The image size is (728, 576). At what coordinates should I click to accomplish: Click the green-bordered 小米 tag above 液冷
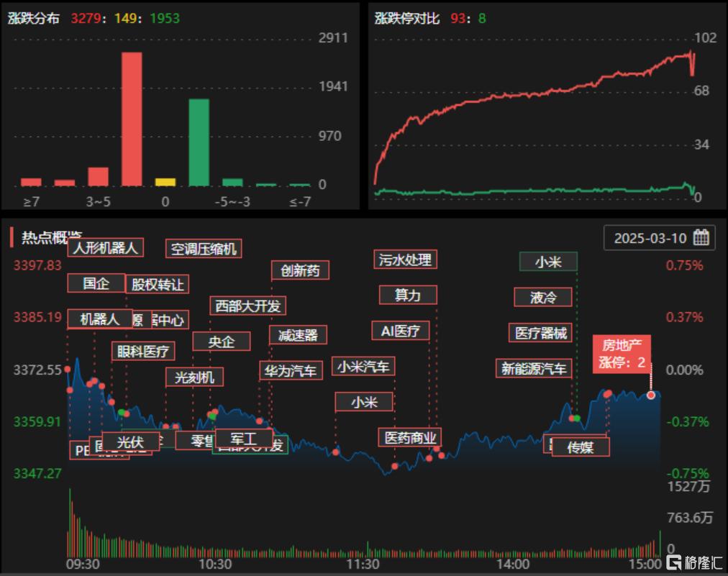click(548, 262)
